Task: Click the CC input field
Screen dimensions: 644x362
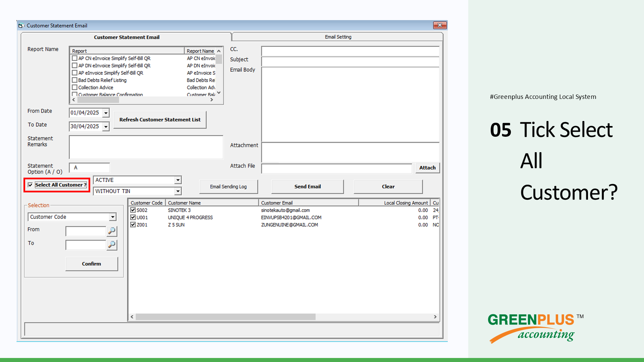Action: pos(350,51)
